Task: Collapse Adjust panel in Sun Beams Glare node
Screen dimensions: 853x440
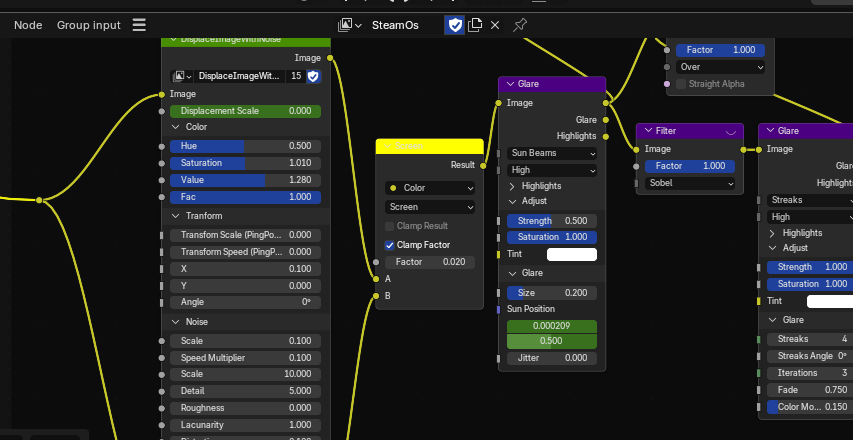Action: point(511,201)
